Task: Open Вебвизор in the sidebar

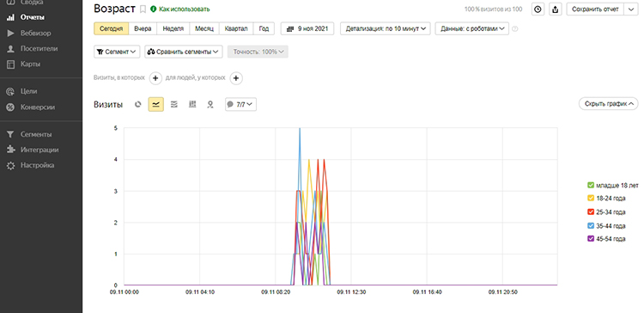Action: pyautogui.click(x=36, y=34)
